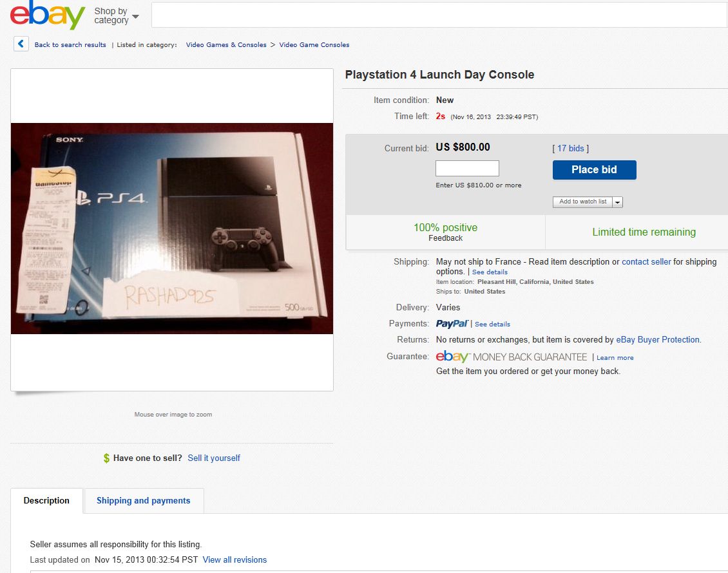Screen dimensions: 728x573
Task: Select the Description tab
Action: pos(46,501)
